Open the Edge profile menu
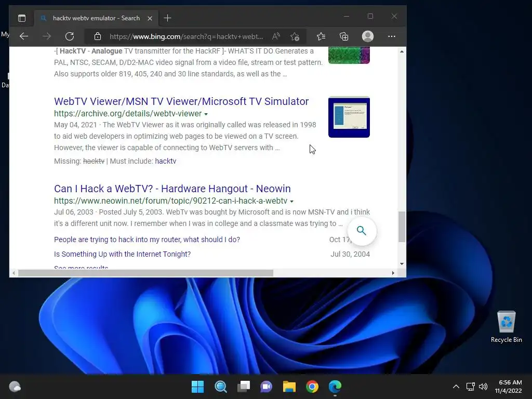The height and width of the screenshot is (399, 532). pyautogui.click(x=368, y=36)
